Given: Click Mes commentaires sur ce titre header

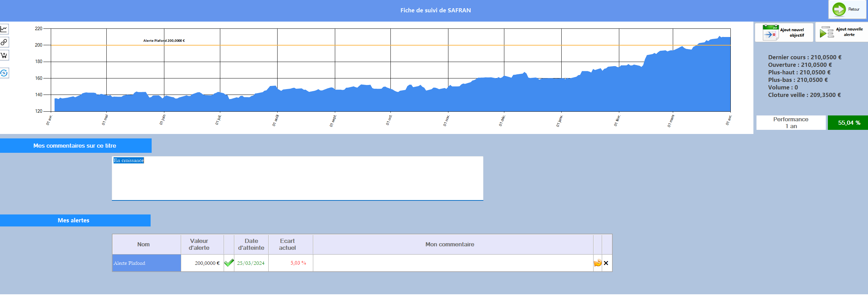Looking at the screenshot, I should coord(75,146).
